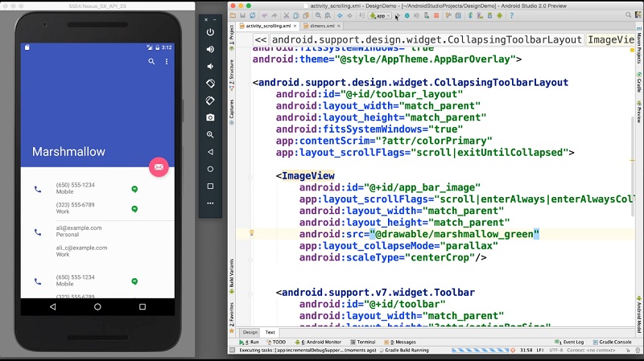Screen dimensions: 644x361
Task: Click the emulator volume up button
Action: (210, 49)
